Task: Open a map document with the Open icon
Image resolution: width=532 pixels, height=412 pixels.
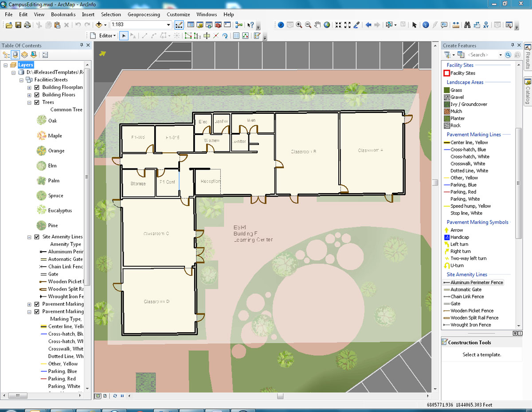Action: (9, 25)
